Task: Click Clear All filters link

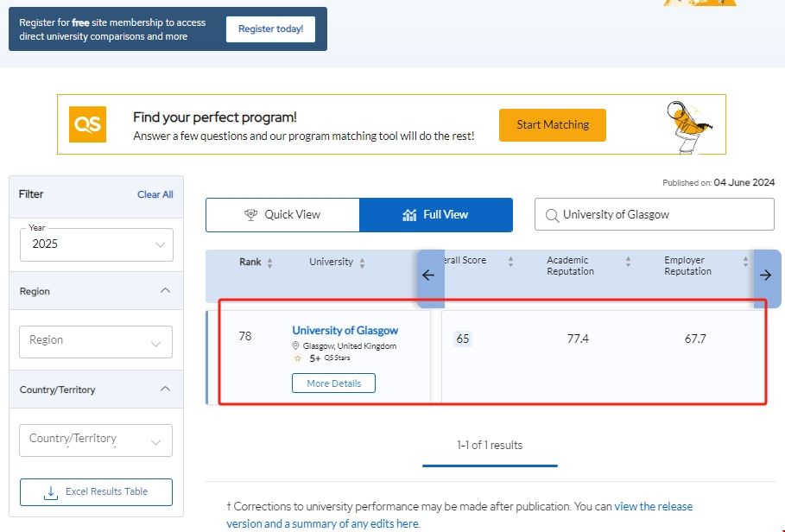Action: click(155, 195)
